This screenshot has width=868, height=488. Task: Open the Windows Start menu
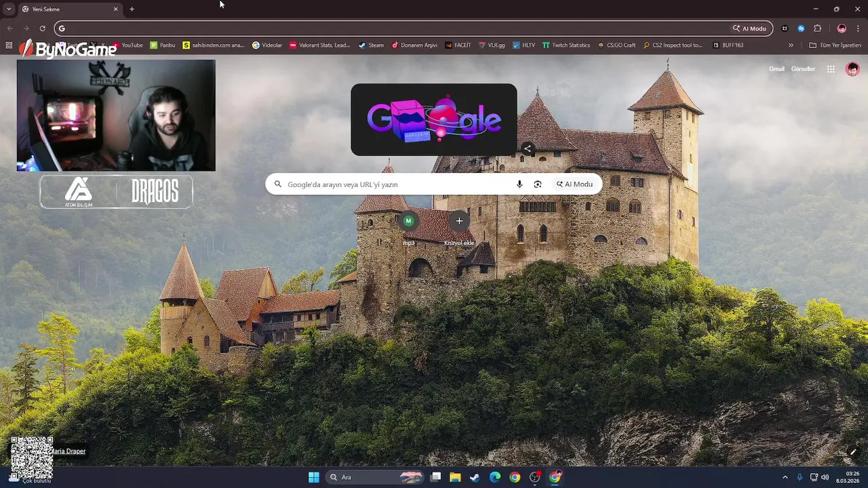click(x=313, y=477)
